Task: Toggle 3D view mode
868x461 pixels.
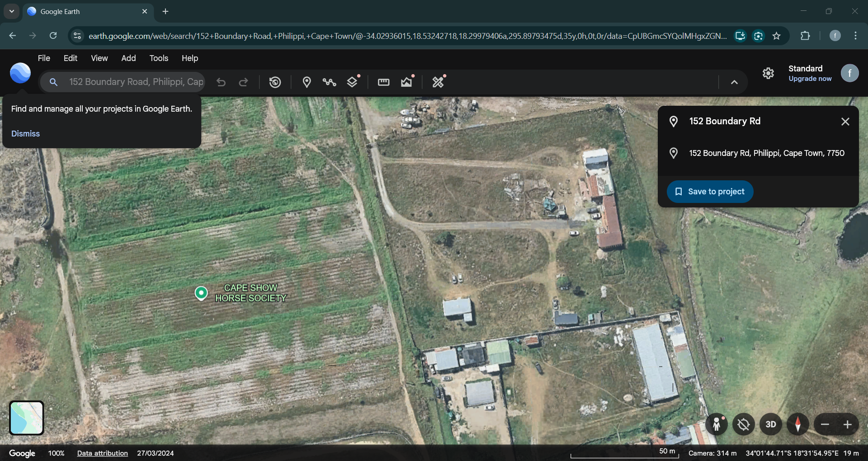Action: click(x=771, y=424)
